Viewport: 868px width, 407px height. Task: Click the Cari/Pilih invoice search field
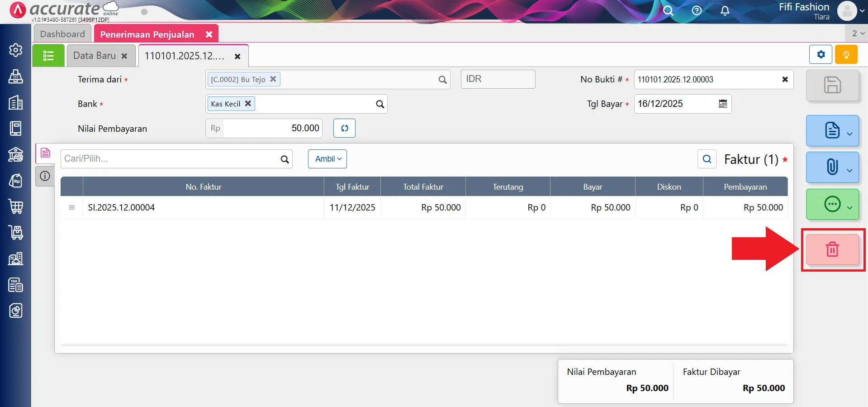click(x=170, y=159)
